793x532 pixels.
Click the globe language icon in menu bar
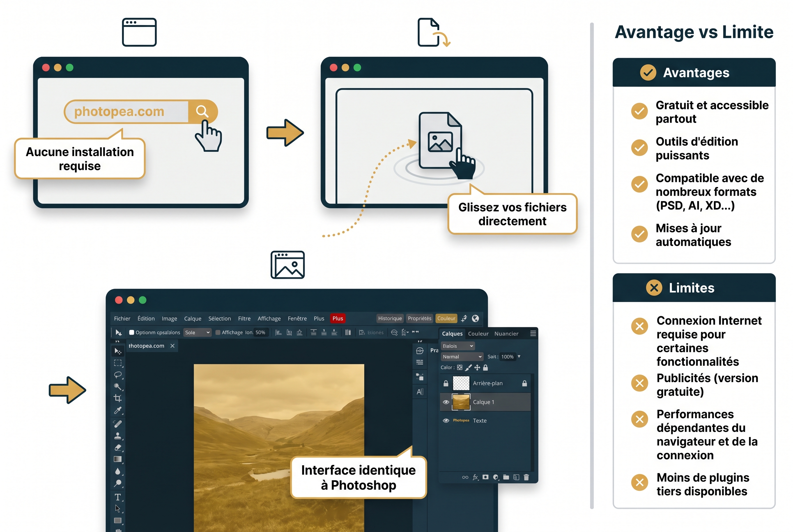476,318
